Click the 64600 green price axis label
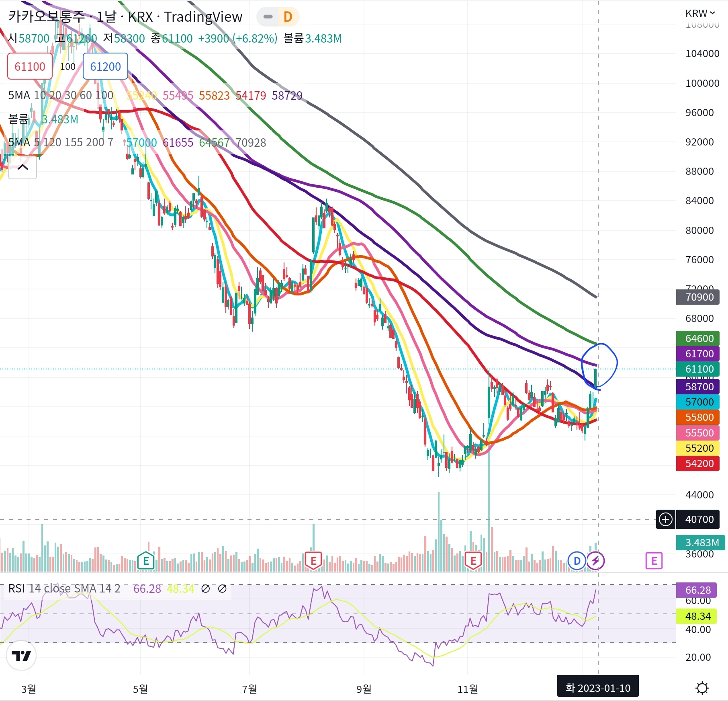This screenshot has width=728, height=701. tap(698, 338)
